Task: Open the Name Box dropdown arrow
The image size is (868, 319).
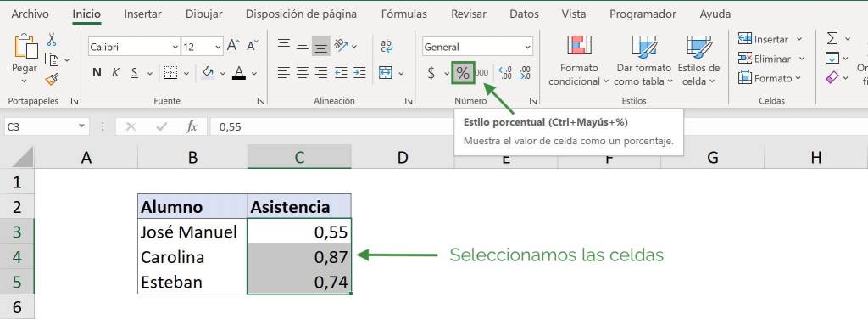Action: point(82,126)
